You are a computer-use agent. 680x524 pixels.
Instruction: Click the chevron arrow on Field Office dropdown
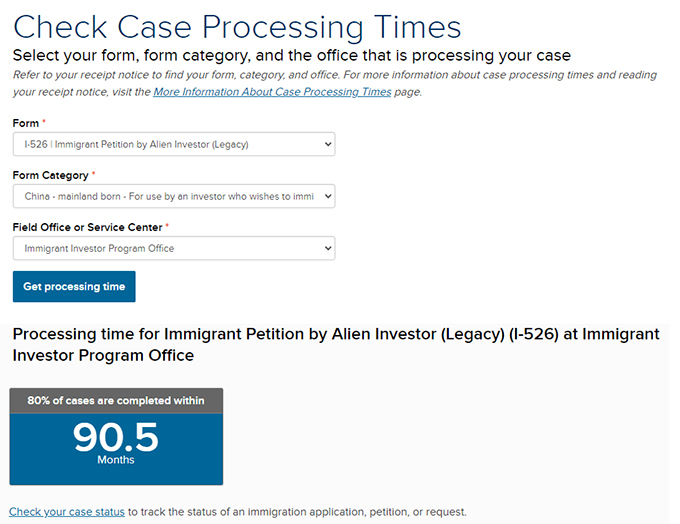328,249
